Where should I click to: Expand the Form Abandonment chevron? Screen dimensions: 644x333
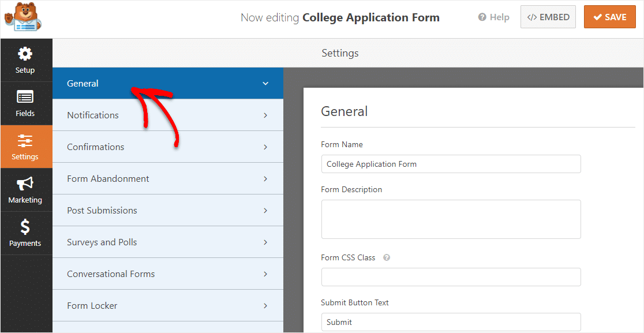[x=265, y=178]
